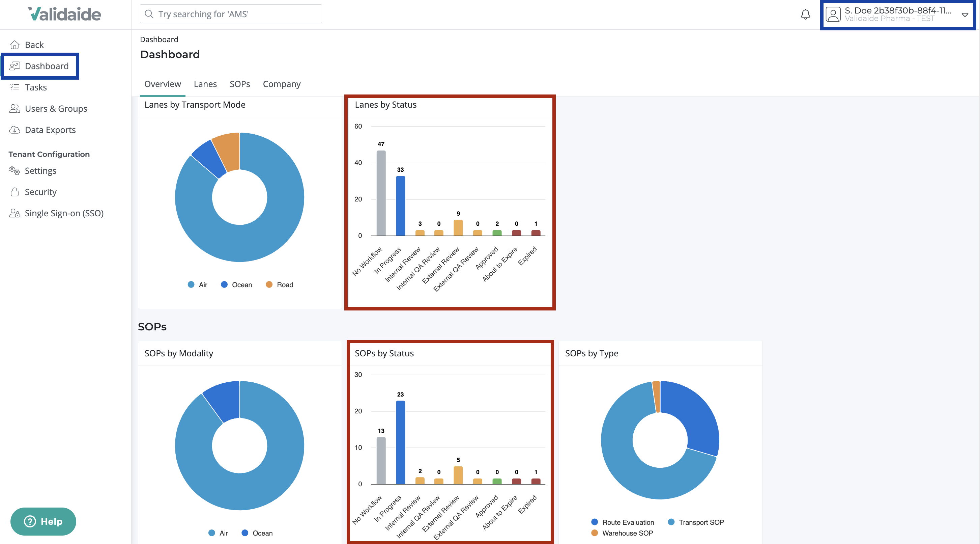Toggle Air legend in Lanes by Transport Mode
Screen dimensions: 980x544
coord(197,285)
